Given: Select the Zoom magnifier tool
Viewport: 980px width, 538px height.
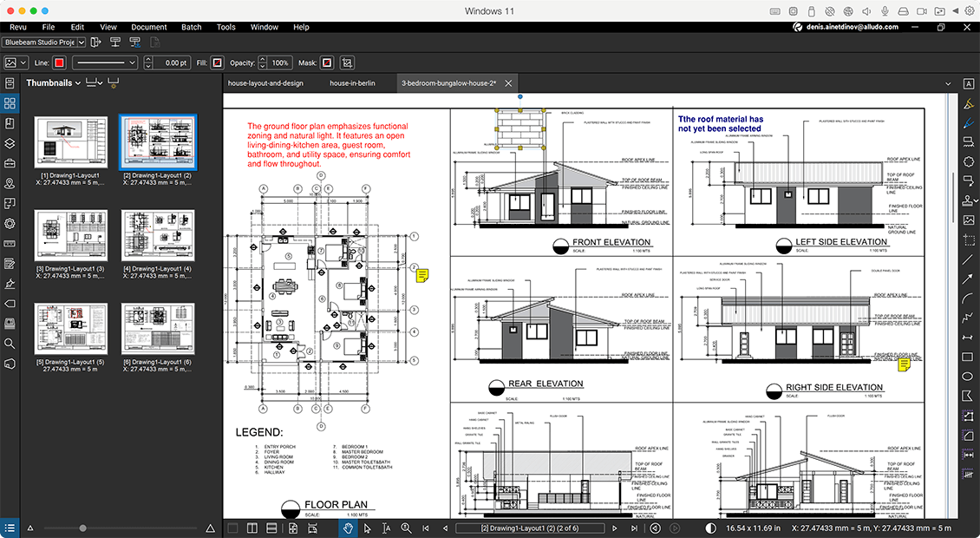Looking at the screenshot, I should click(x=405, y=528).
